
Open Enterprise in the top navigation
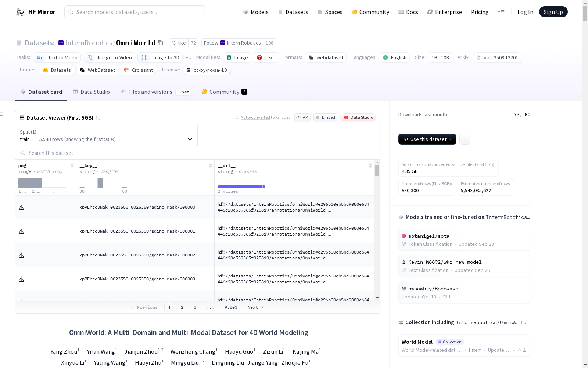coord(445,12)
